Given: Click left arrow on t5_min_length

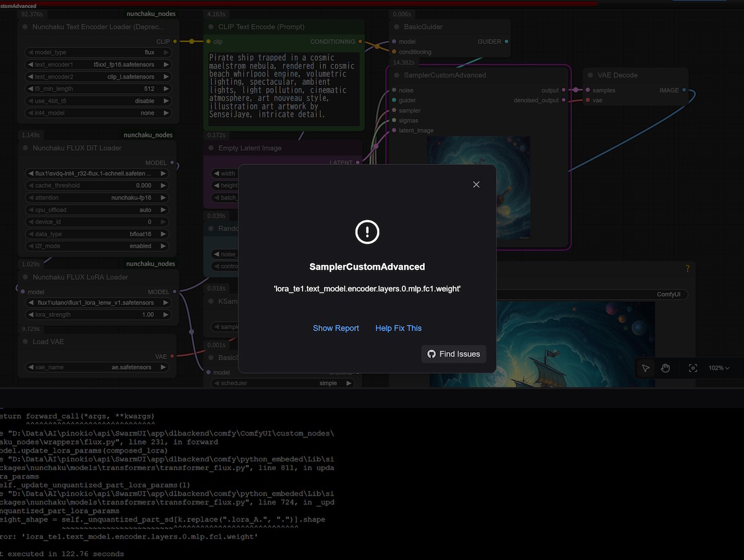Looking at the screenshot, I should [x=30, y=89].
